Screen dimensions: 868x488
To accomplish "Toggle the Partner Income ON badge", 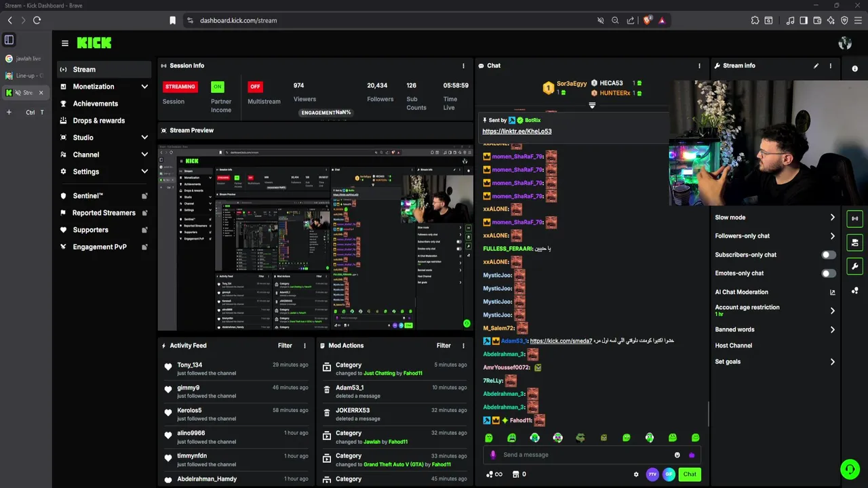I will point(217,87).
